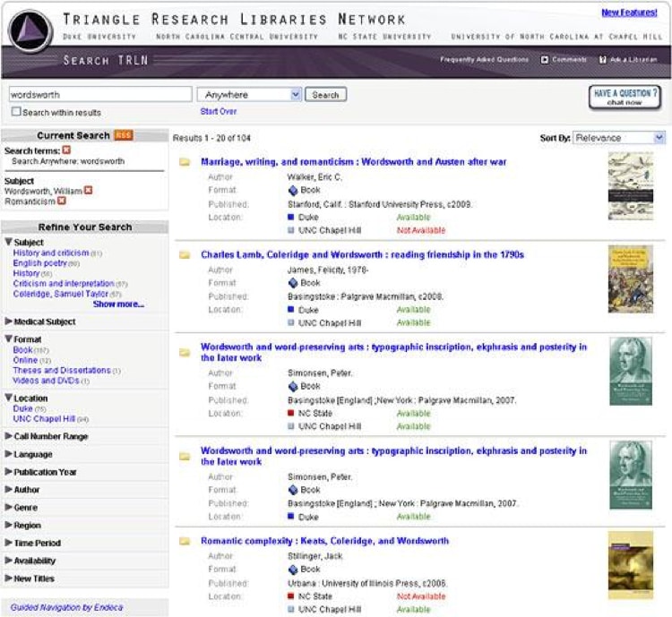Open the Anywhere search field dropdown

click(249, 94)
